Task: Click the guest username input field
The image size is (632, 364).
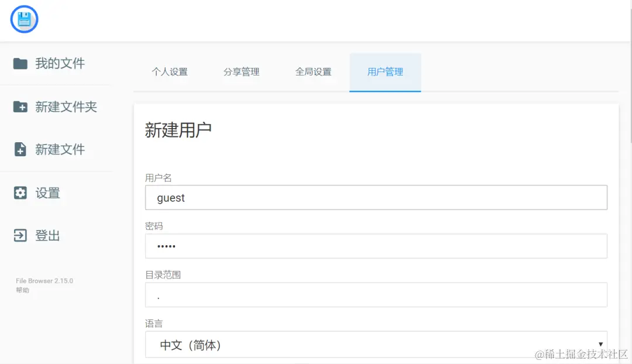Action: (x=375, y=197)
